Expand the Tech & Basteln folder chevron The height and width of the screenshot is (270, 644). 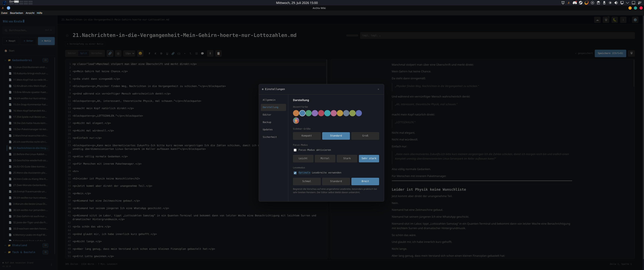coord(5,252)
